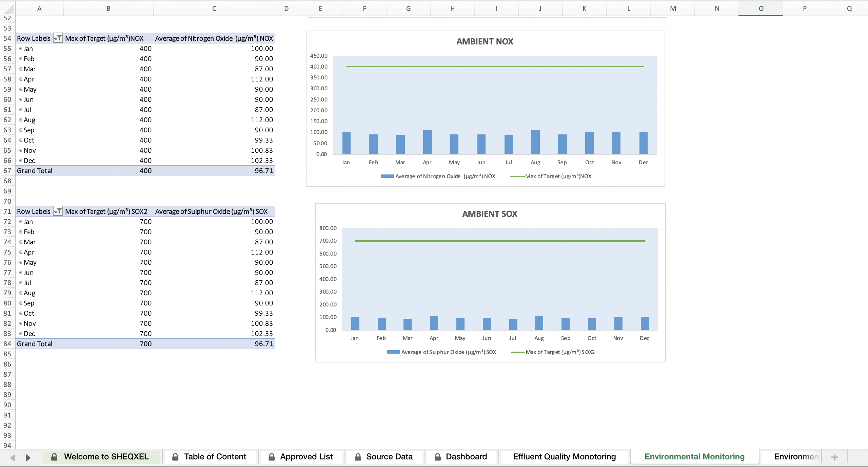Expand Oct row in NOX pivot table

[x=21, y=140]
